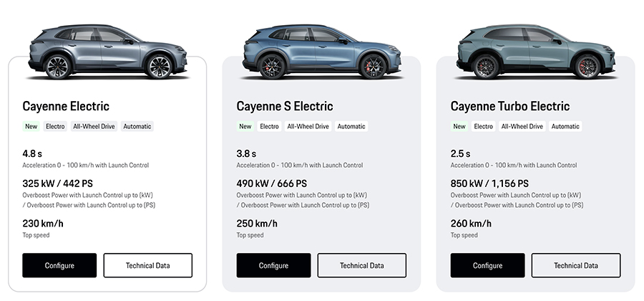Click the Cayenne Turbo Electric model title
644x301 pixels.
click(510, 106)
